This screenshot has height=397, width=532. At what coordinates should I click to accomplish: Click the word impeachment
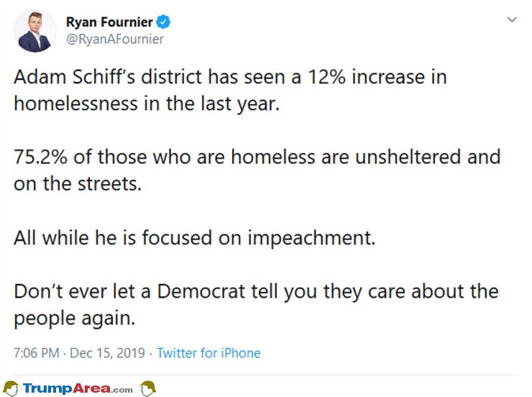(x=311, y=238)
